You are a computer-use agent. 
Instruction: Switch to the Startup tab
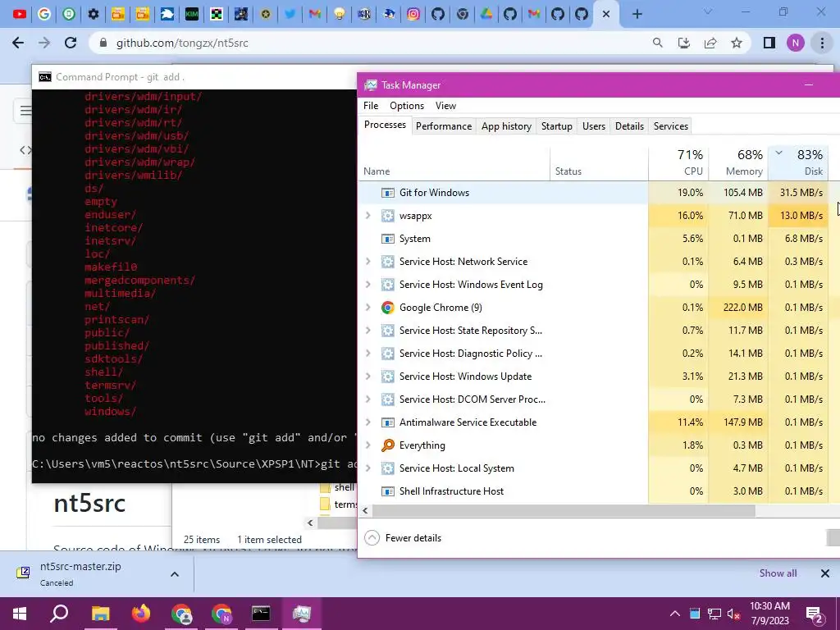[x=557, y=126]
